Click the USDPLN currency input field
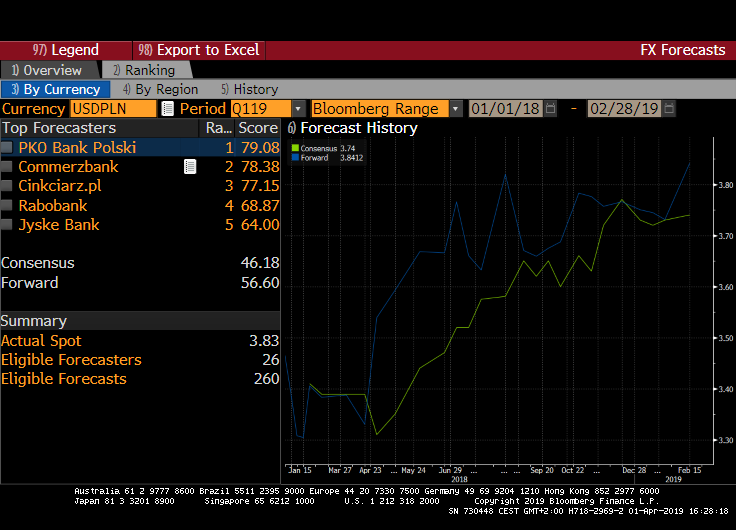736x530 pixels. (112, 108)
